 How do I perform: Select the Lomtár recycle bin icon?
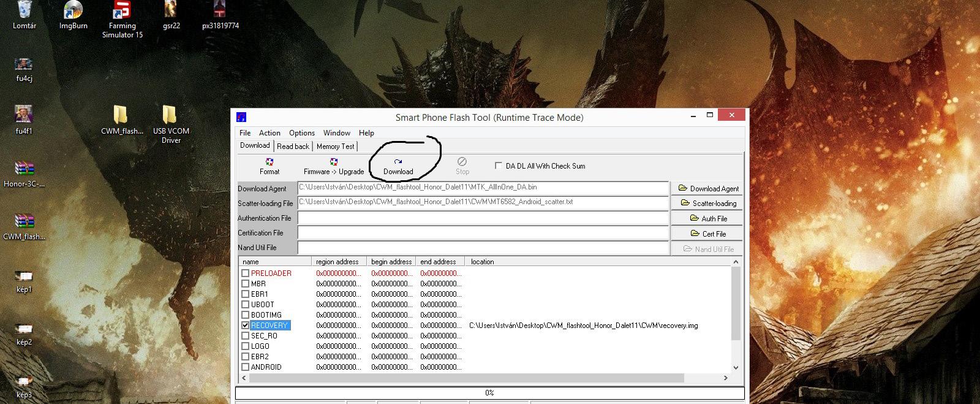24,15
